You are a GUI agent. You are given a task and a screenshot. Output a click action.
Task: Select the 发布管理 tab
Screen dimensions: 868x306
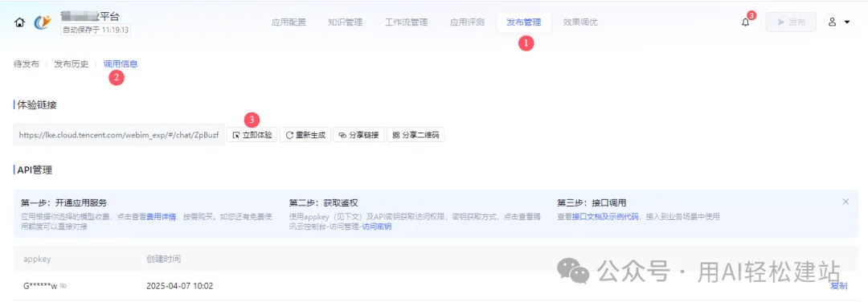tap(524, 22)
